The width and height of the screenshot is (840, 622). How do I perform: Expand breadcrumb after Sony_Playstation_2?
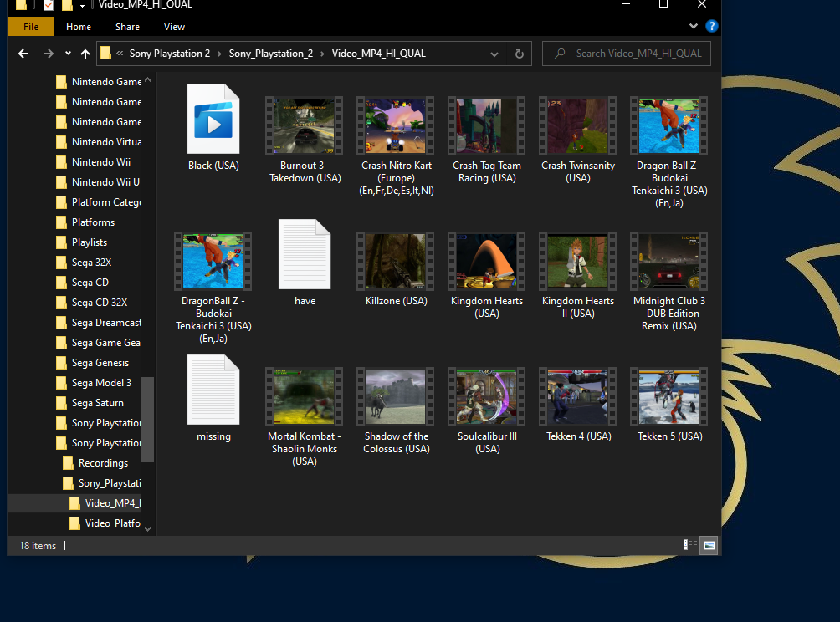(322, 54)
